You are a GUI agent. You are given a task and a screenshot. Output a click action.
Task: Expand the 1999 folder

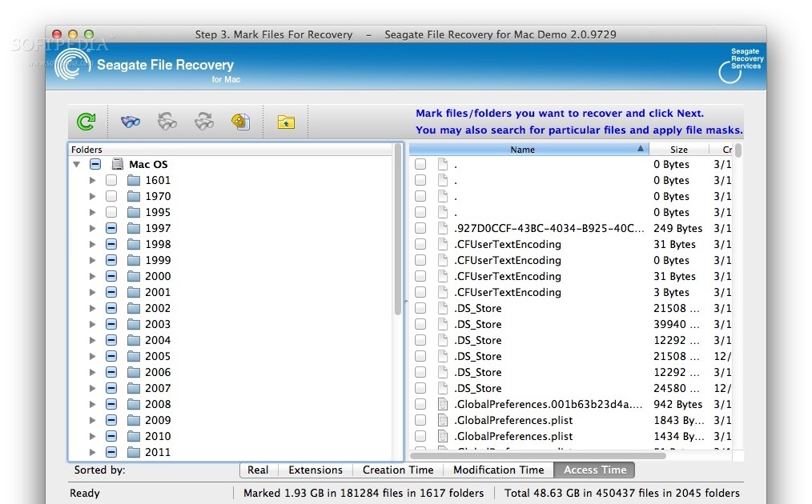click(92, 260)
